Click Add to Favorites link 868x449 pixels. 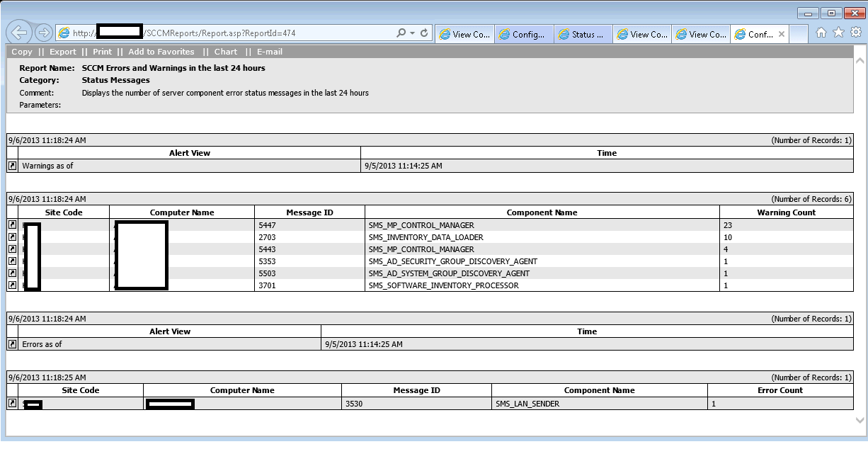coord(161,52)
